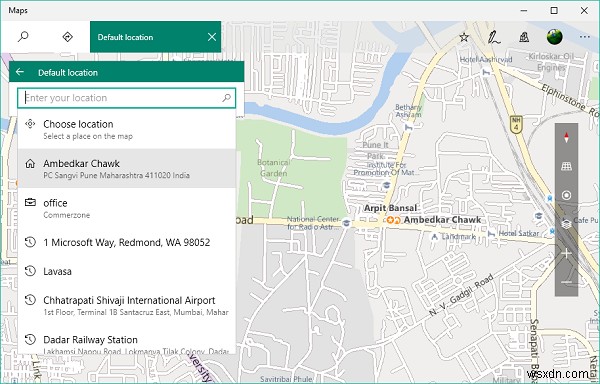This screenshot has height=384, width=600.
Task: Click the Bethany Ashram label on map
Action: pos(408,111)
